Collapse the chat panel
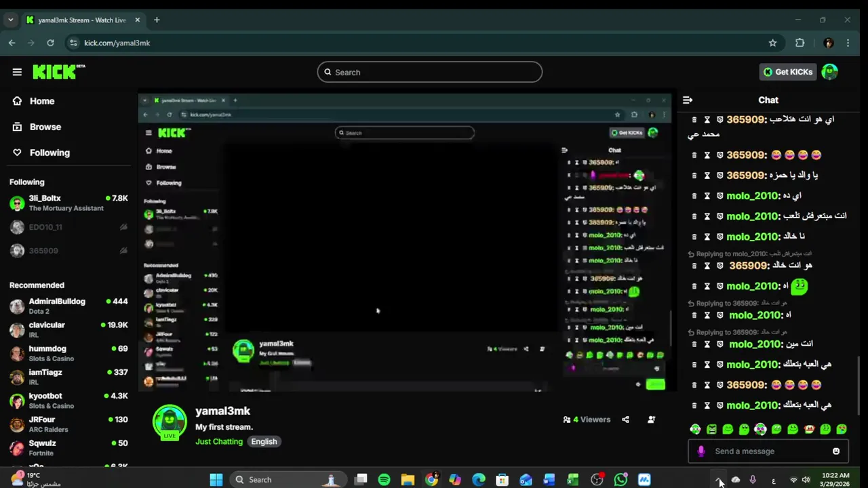This screenshot has width=868, height=488. click(x=688, y=100)
